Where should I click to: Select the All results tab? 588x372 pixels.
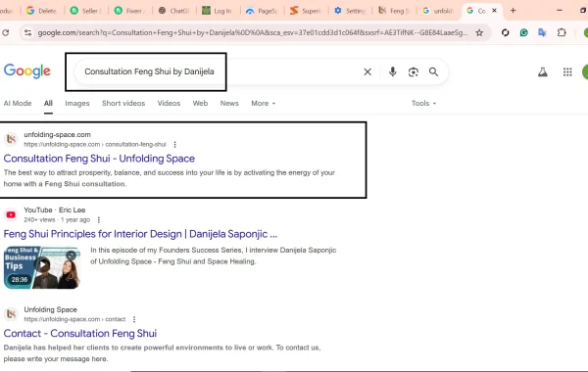tap(48, 104)
